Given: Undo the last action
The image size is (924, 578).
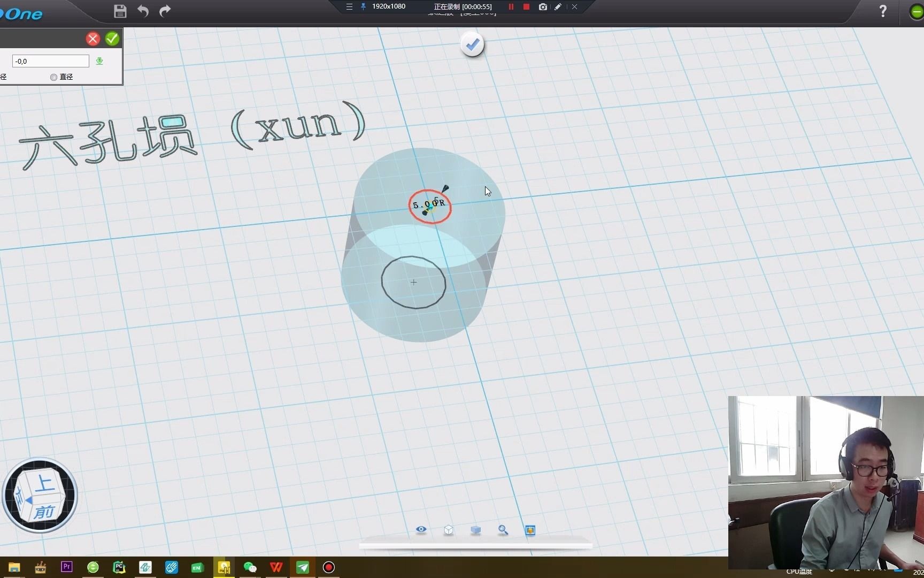Looking at the screenshot, I should pos(143,11).
